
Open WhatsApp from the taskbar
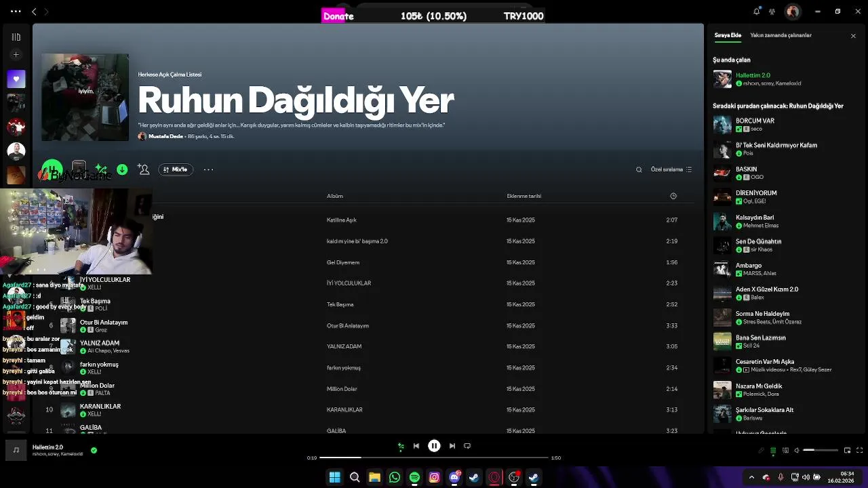point(395,477)
